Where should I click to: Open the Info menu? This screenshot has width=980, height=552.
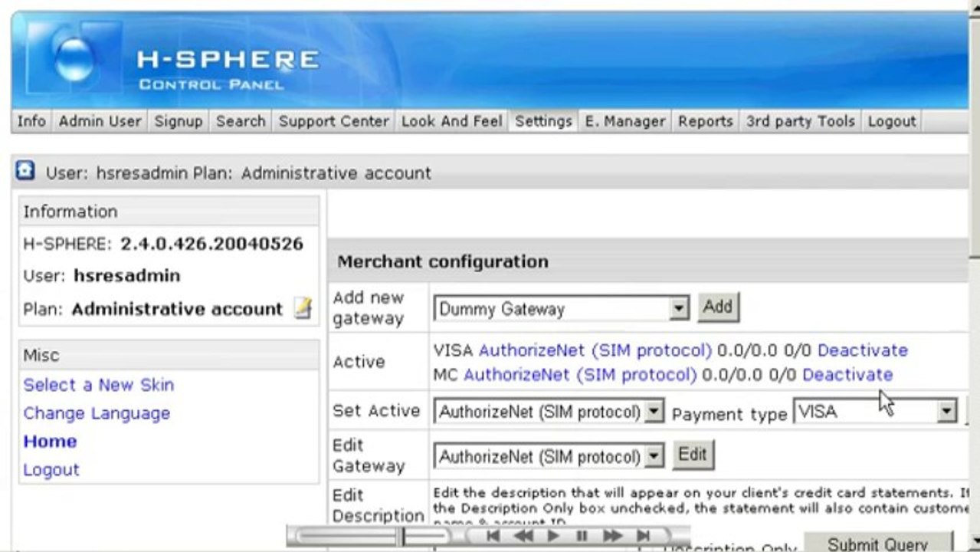31,121
